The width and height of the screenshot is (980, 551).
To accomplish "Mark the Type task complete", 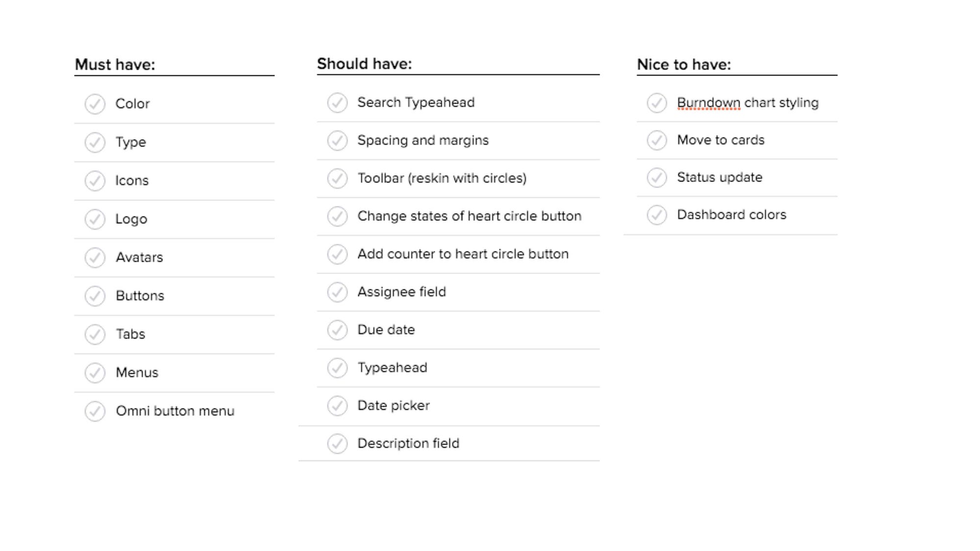I will click(x=95, y=142).
